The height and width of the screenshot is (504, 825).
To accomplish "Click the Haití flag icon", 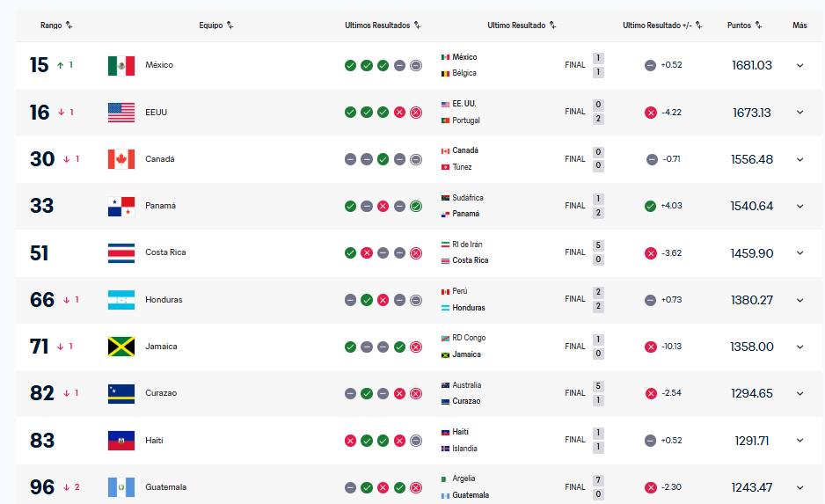I will [x=120, y=440].
